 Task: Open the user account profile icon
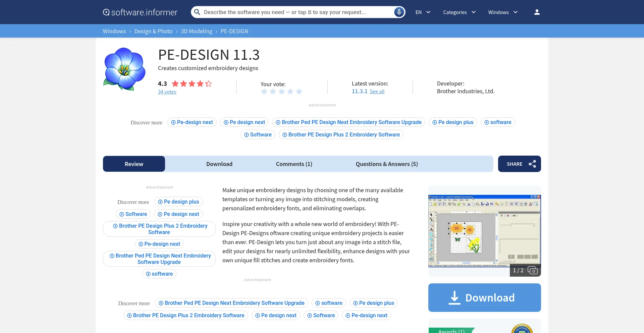[537, 12]
